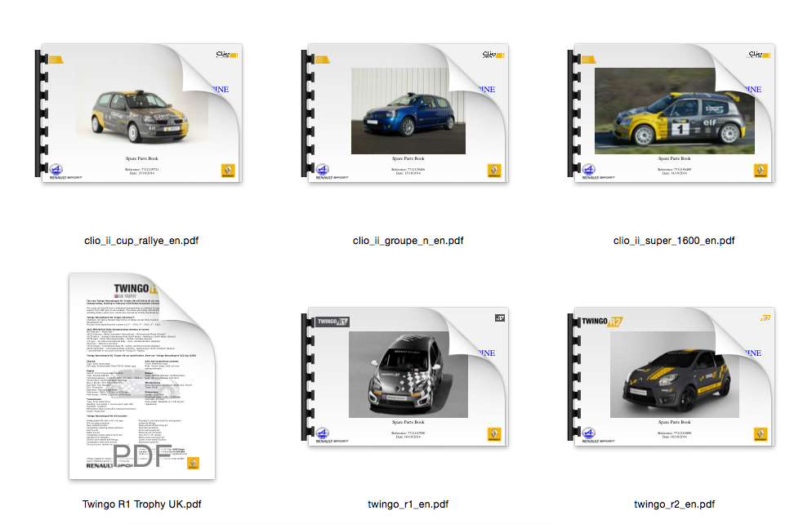This screenshot has width=812, height=524.
Task: Click the file name clio_ii_cup_rallye_en.pdf
Action: (141, 241)
